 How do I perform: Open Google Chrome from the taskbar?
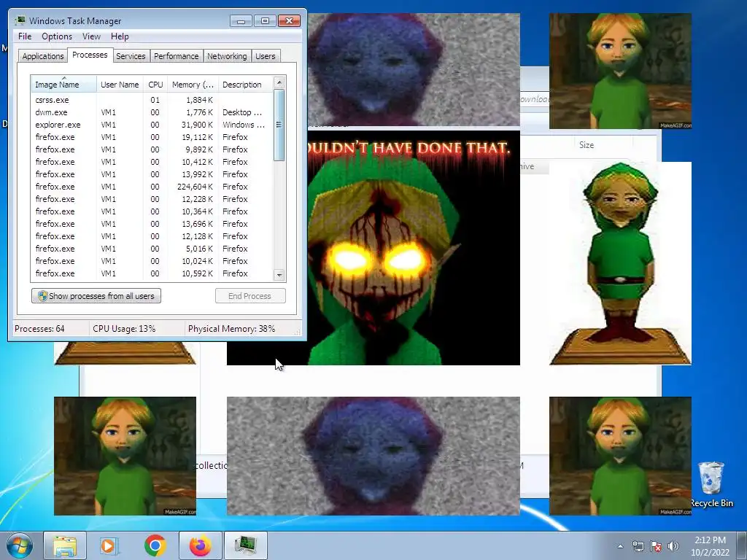pyautogui.click(x=155, y=545)
